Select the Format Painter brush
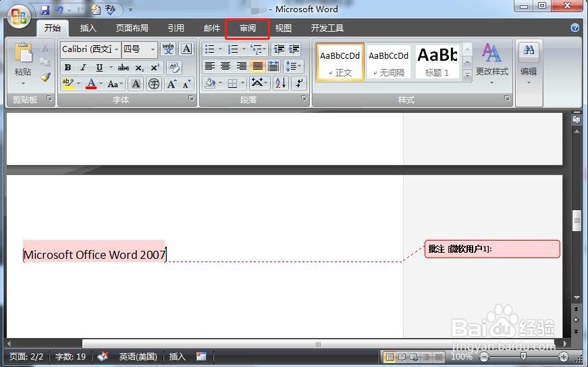 45,77
